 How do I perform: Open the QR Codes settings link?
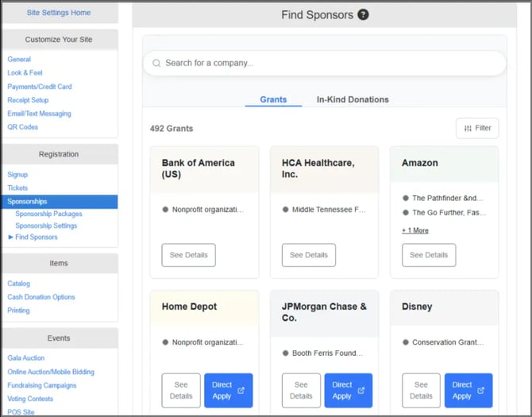pyautogui.click(x=22, y=127)
